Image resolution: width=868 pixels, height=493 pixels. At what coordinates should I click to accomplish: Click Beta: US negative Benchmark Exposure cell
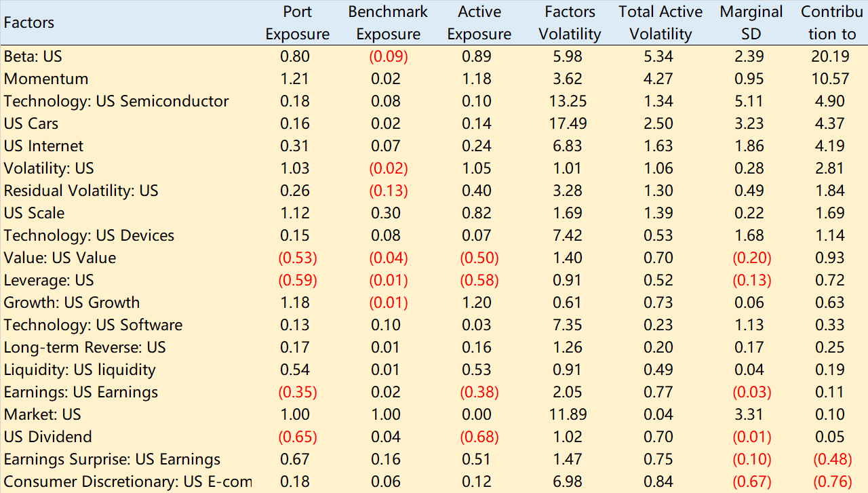tap(388, 56)
